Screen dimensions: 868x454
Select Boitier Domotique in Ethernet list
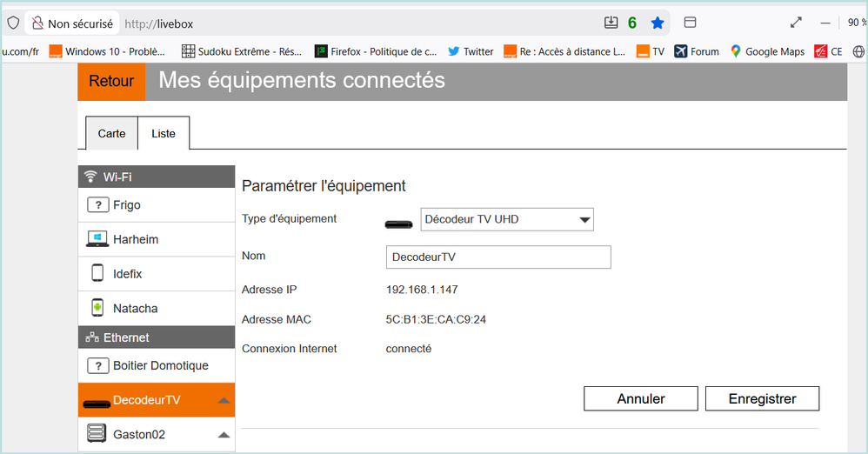tap(160, 366)
